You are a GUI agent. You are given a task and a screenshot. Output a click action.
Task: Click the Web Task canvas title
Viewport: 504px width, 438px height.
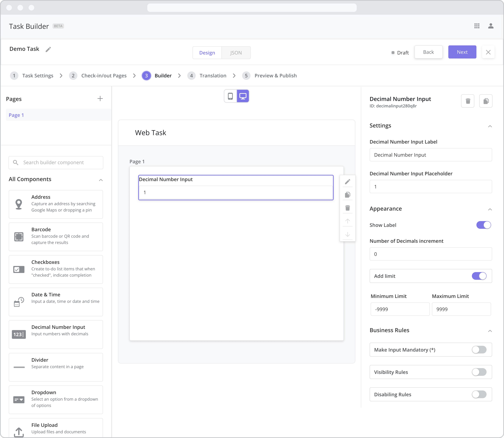pyautogui.click(x=151, y=133)
